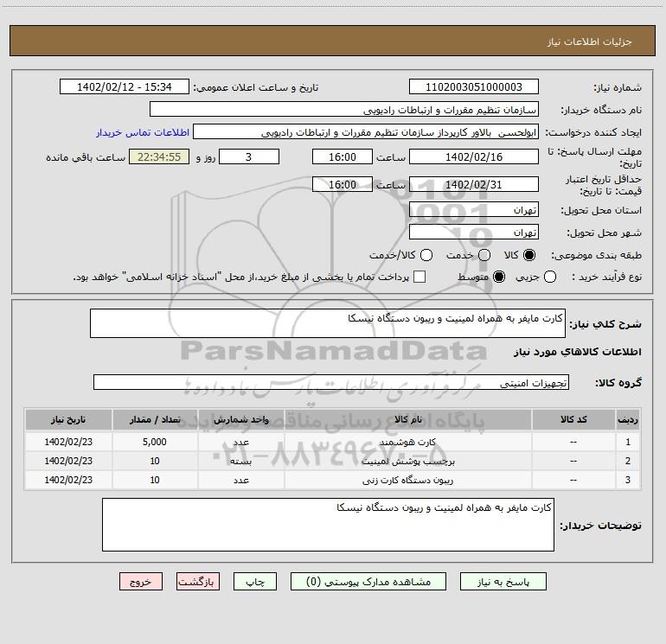Click the استان محل تحویل field تهران

coord(474,209)
